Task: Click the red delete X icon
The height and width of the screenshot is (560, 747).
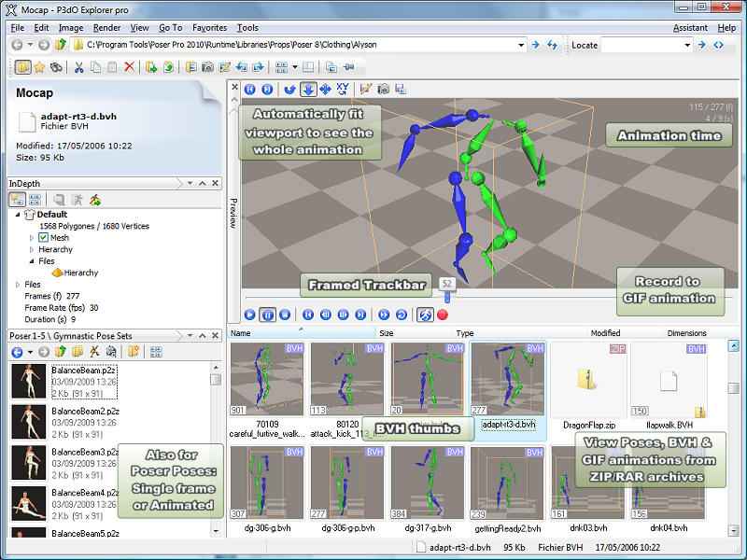Action: pyautogui.click(x=129, y=67)
